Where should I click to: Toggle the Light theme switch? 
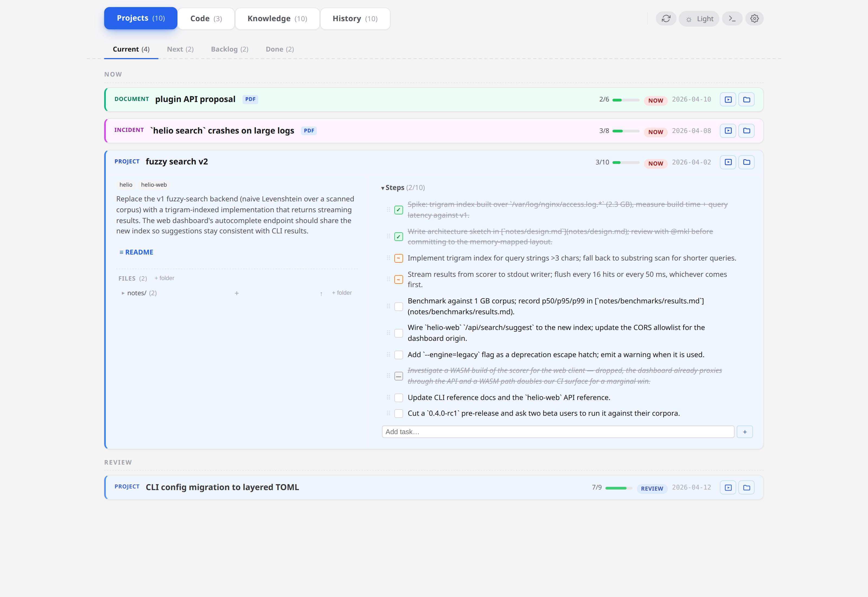(699, 19)
